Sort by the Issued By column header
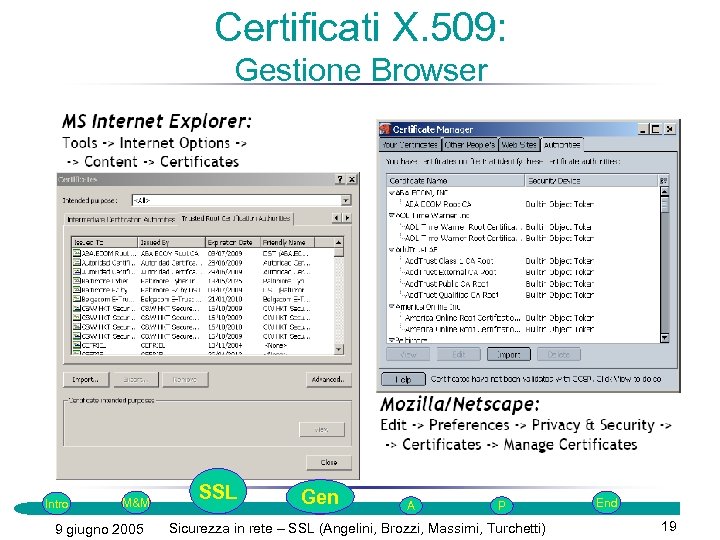Screen dimensions: 720x540 pos(171,242)
